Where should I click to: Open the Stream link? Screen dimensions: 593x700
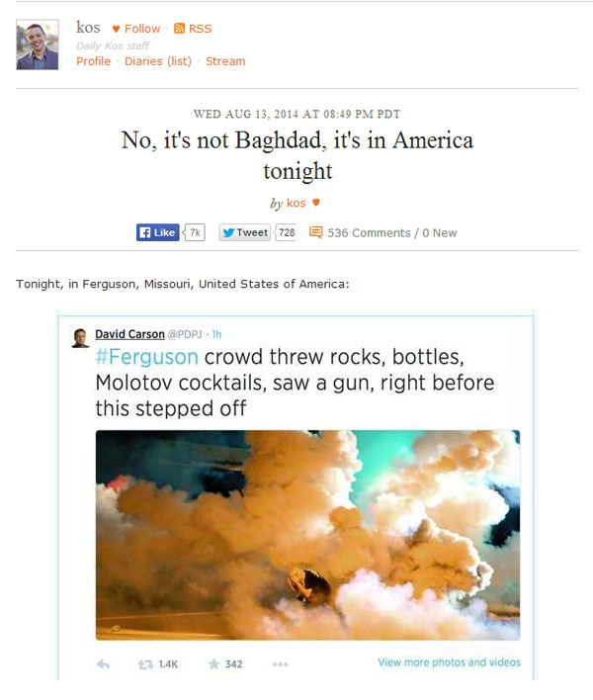point(225,61)
